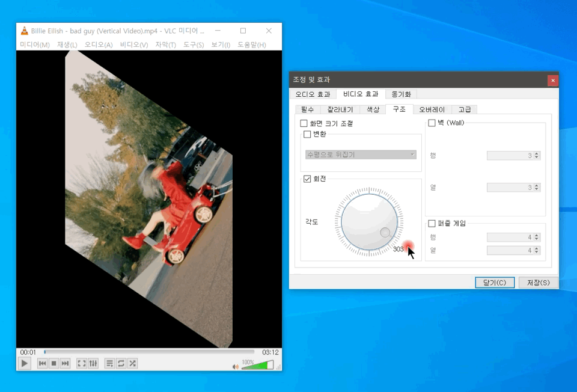Adjust the volume slider at 100%
This screenshot has width=577, height=392.
[258, 365]
